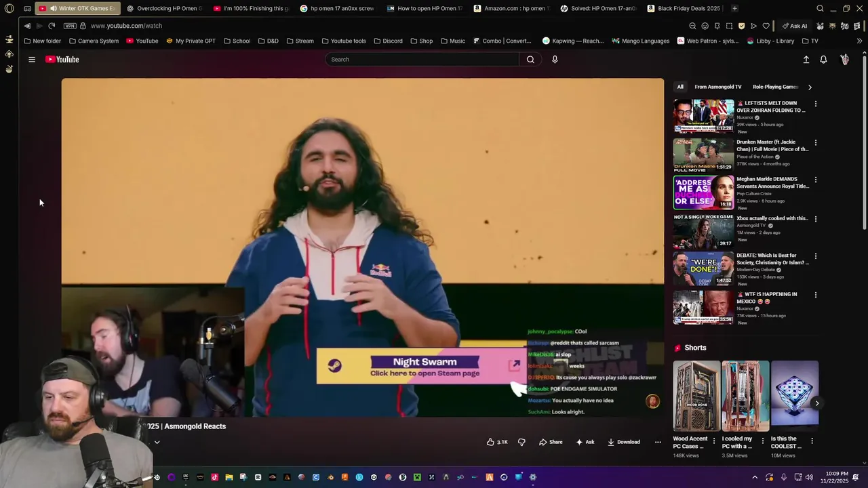This screenshot has width=868, height=488.
Task: Open Wood Accent PC Cases short
Action: (696, 396)
